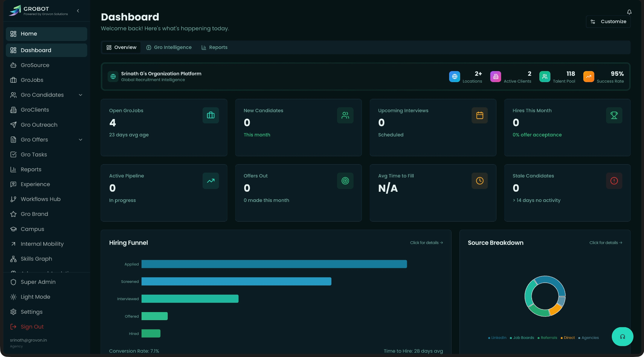
Task: Open notifications bell icon
Action: [629, 12]
